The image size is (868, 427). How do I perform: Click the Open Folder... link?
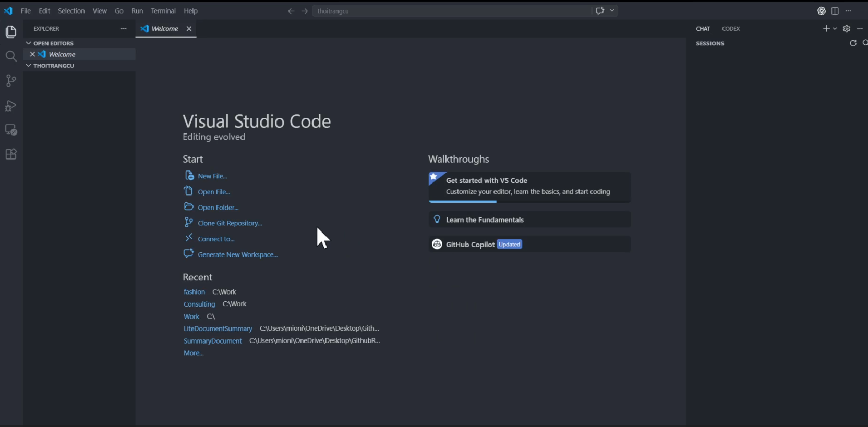[x=218, y=208]
